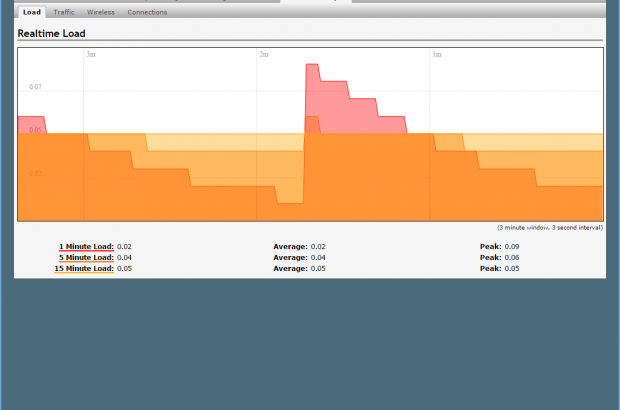Click the 2m time marker on graph
This screenshot has width=620, height=410.
[x=264, y=55]
